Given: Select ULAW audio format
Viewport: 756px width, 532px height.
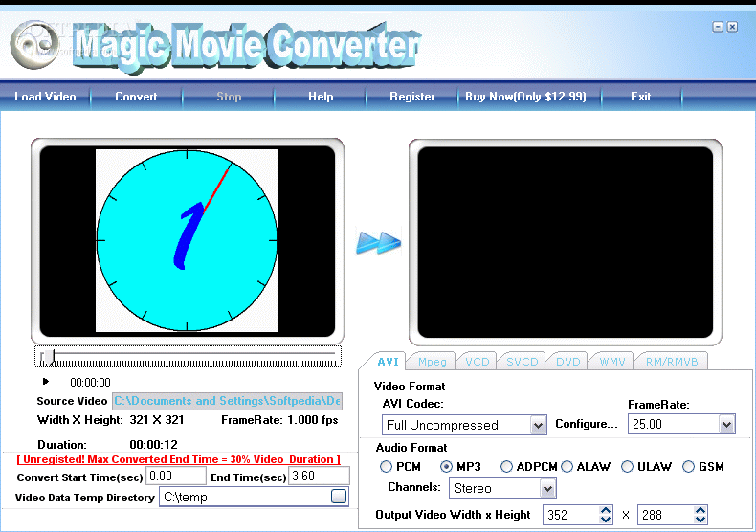Looking at the screenshot, I should [627, 467].
